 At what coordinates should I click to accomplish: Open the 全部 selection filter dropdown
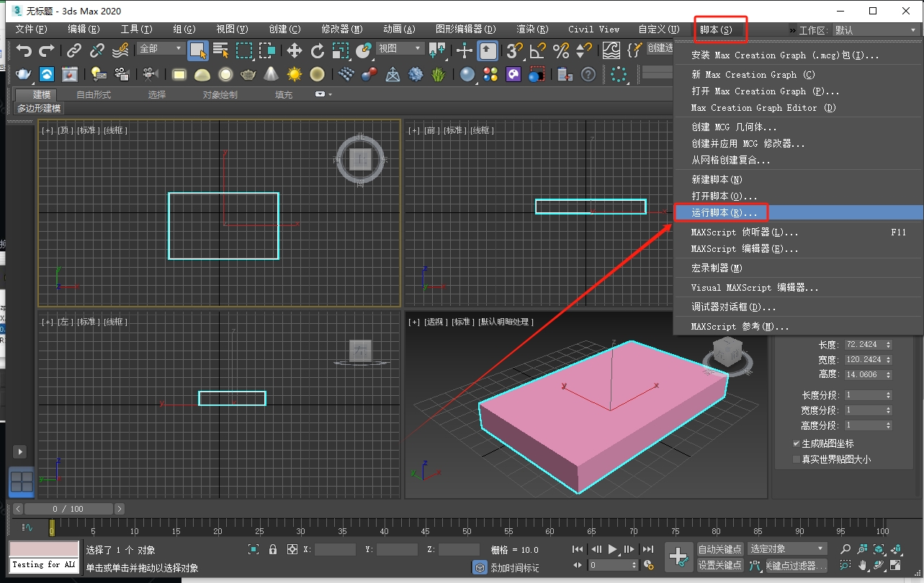coord(160,48)
